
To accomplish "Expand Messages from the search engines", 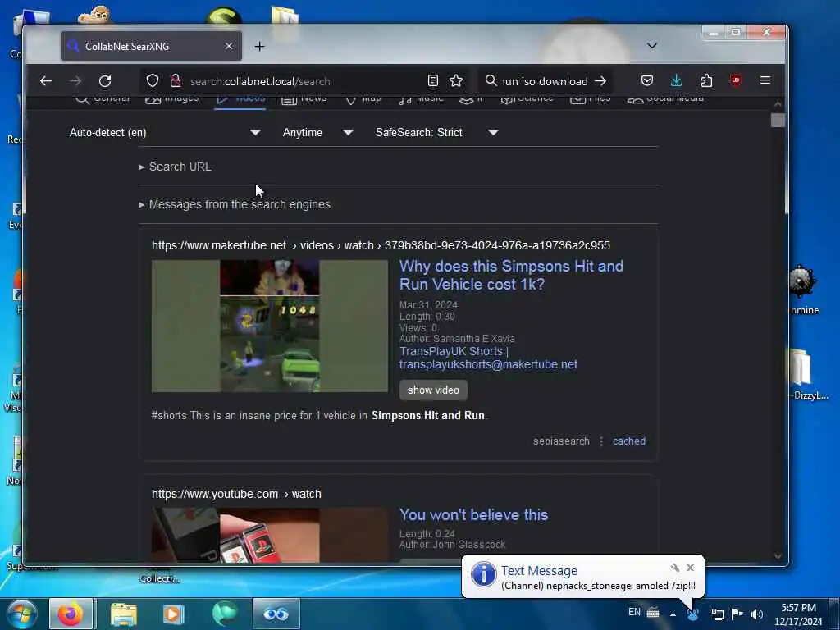I will (235, 204).
